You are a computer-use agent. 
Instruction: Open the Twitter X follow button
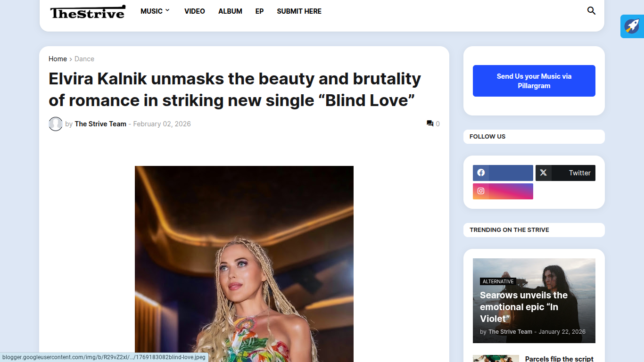point(565,173)
